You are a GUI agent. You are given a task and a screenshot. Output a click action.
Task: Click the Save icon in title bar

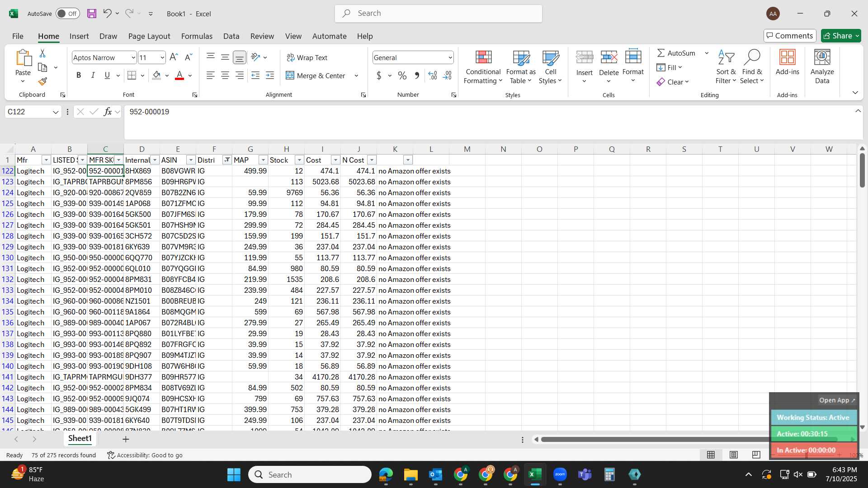pyautogui.click(x=92, y=14)
